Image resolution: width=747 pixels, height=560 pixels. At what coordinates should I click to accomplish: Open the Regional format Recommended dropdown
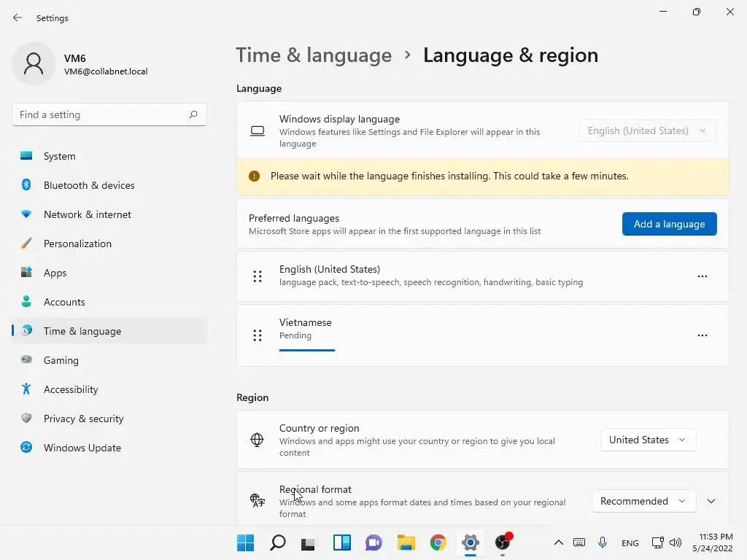(x=643, y=501)
